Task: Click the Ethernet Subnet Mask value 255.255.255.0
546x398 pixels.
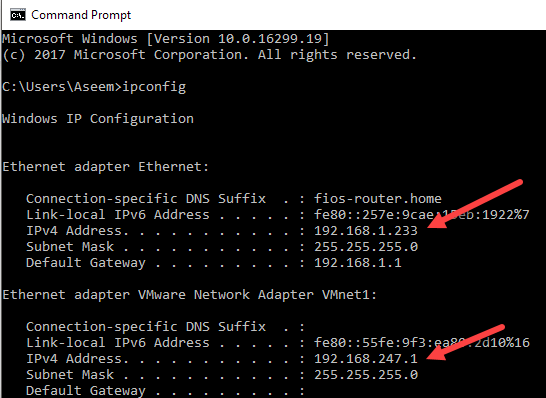Action: [366, 247]
